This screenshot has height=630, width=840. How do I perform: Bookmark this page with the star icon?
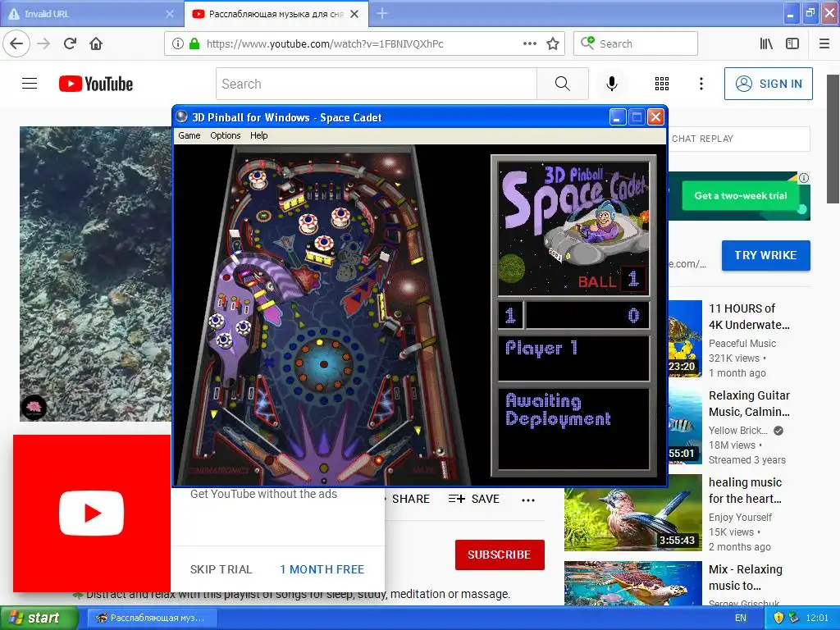[552, 44]
